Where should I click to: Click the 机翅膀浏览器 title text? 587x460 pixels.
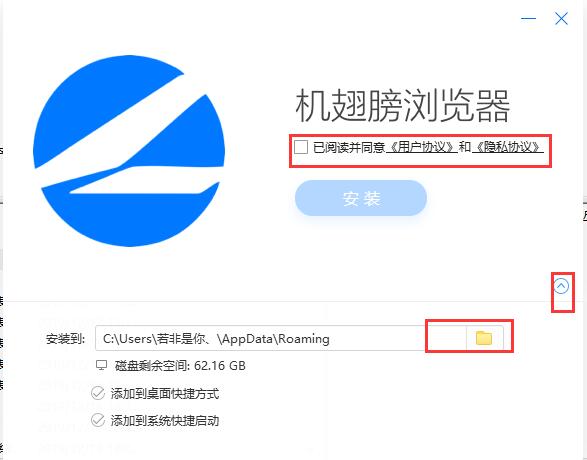(x=402, y=106)
